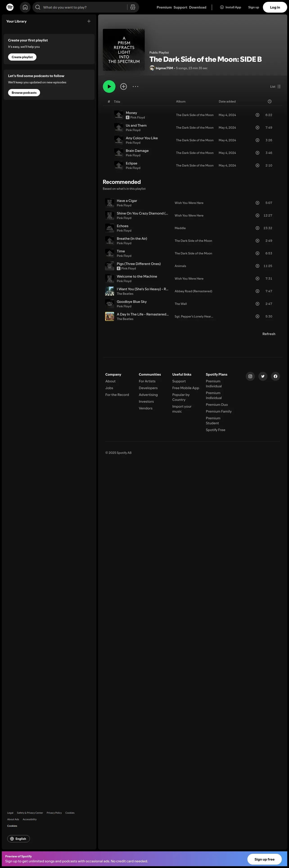The height and width of the screenshot is (868, 289).
Task: Open Spotify's Facebook icon
Action: pos(275,376)
